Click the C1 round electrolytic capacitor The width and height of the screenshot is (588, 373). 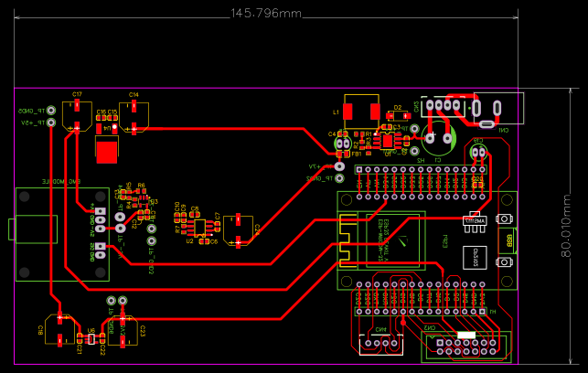point(439,138)
